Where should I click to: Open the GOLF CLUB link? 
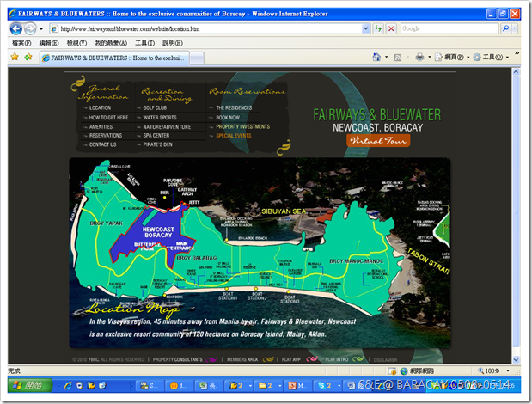coord(155,107)
